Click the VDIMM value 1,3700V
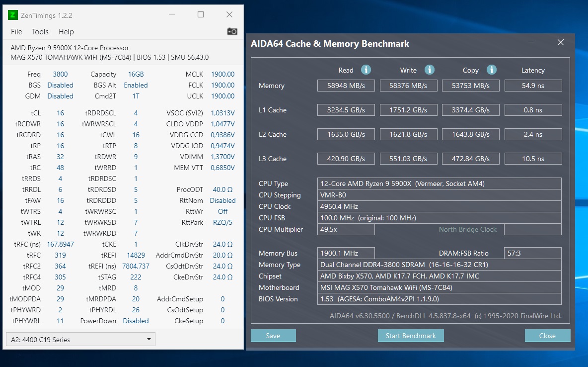588x367 pixels. [x=223, y=157]
